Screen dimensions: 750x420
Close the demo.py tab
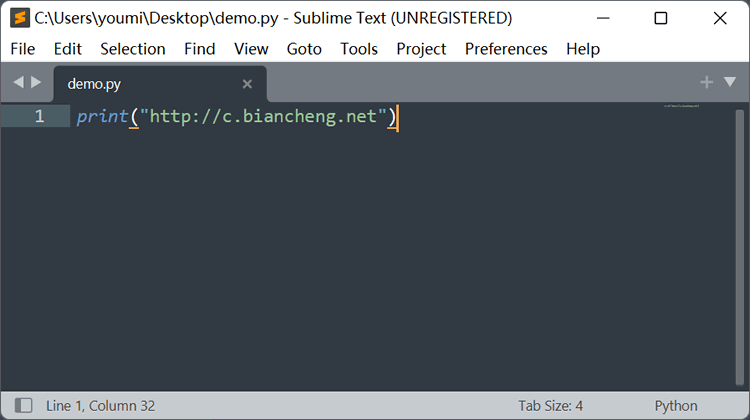click(x=247, y=84)
